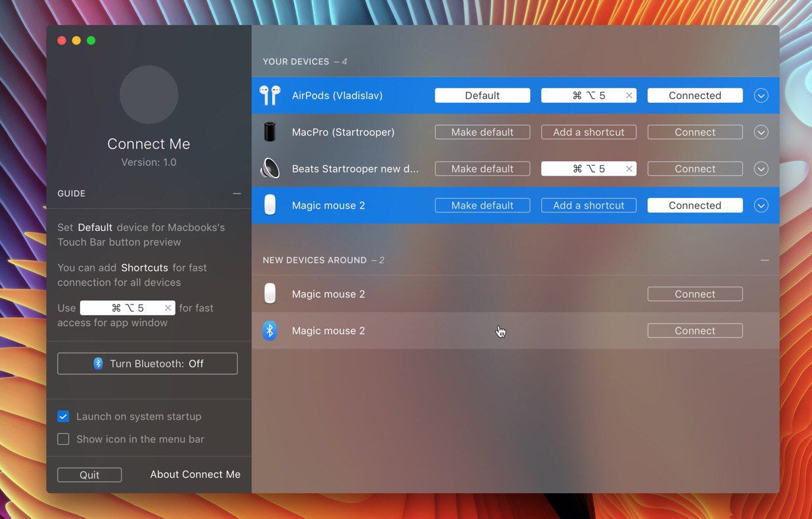This screenshot has width=812, height=519.
Task: Enable Show icon in the menu bar
Action: tap(63, 439)
